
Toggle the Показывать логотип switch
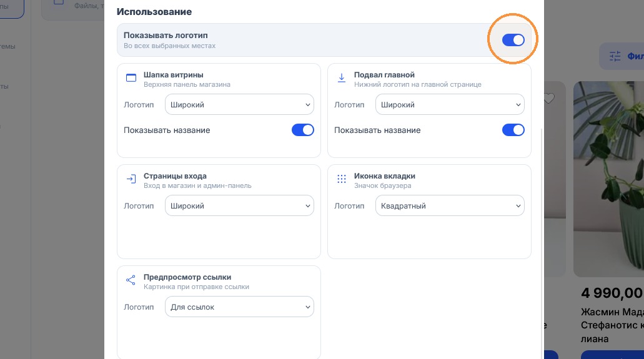(x=513, y=40)
